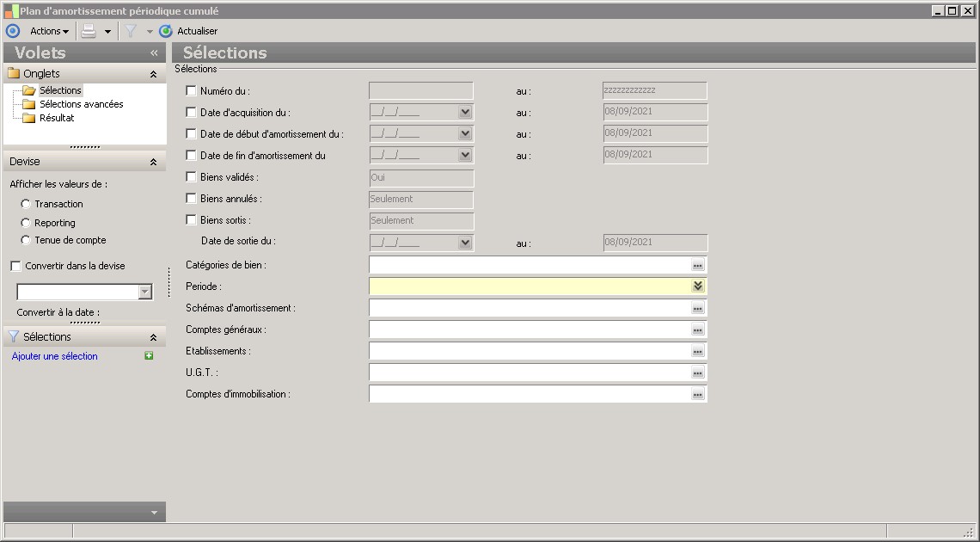Click the Onglets folder icon

tap(14, 73)
